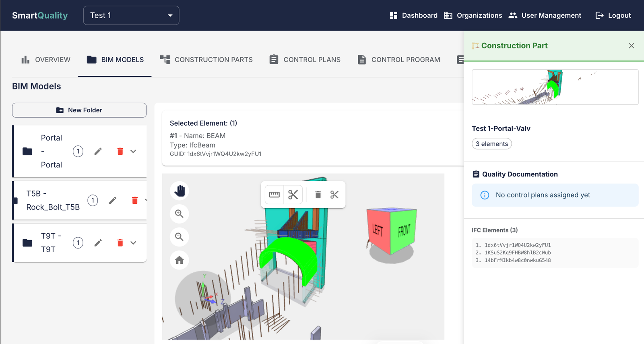Click the LEFT face of view cube
This screenshot has height=344, width=644.
pos(378,230)
